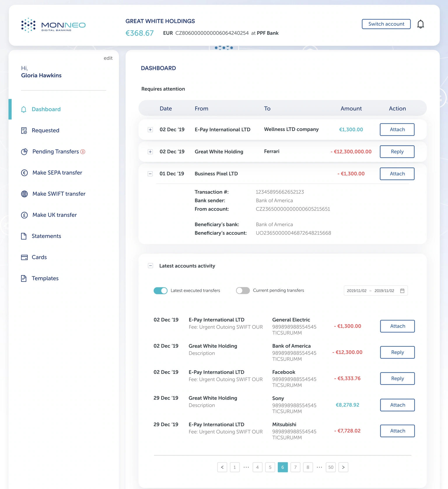The width and height of the screenshot is (448, 489).
Task: Click the Statements file icon
Action: pyautogui.click(x=24, y=236)
